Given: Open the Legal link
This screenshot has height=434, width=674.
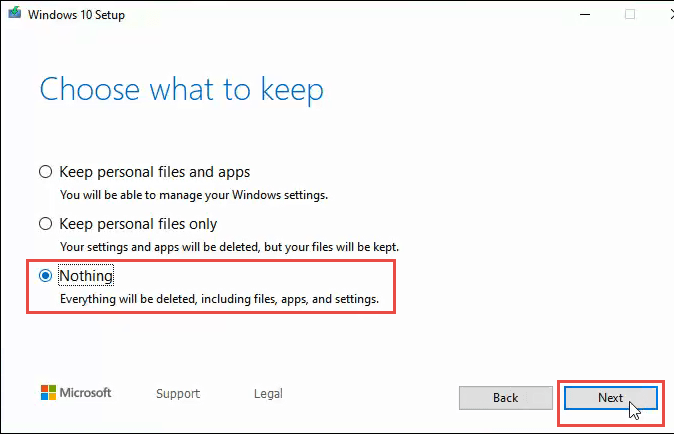Looking at the screenshot, I should click(268, 394).
